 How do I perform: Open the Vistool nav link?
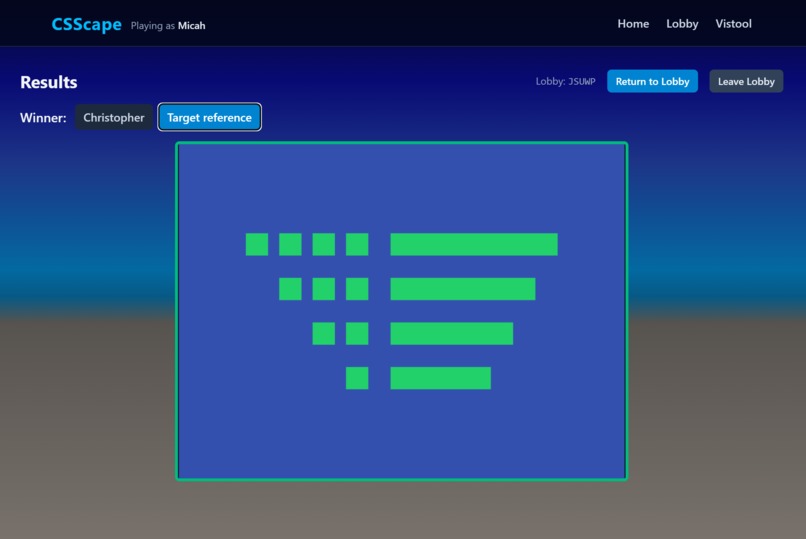point(733,24)
